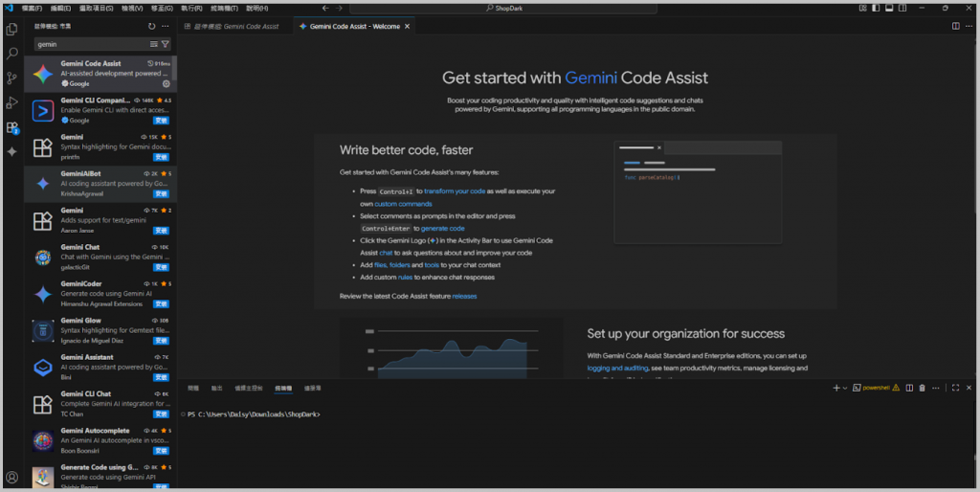Open the new terminal profile dropdown arrow
Screen dimensions: 980x492
click(x=845, y=389)
